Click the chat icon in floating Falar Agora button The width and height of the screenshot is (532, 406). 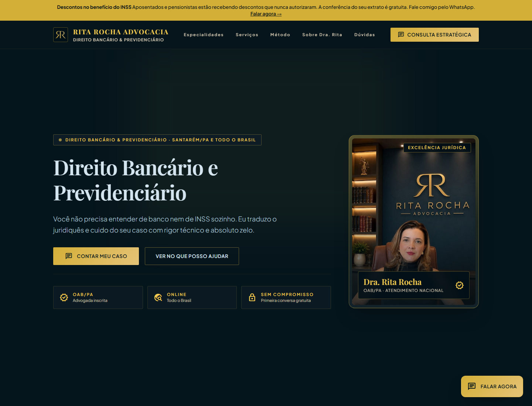(472, 386)
